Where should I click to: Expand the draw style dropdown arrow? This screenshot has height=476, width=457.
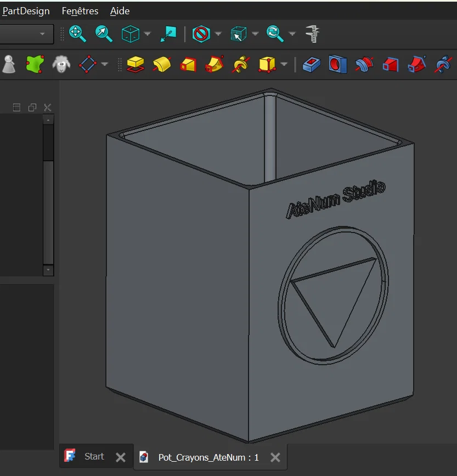pyautogui.click(x=218, y=34)
